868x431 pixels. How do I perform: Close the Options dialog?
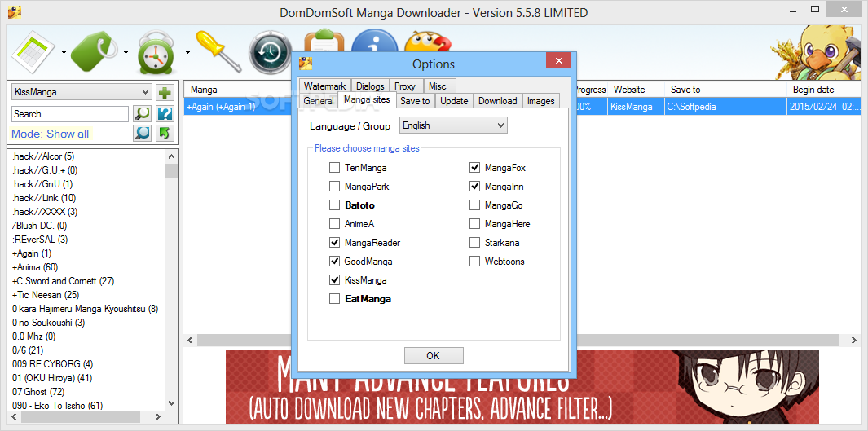tap(558, 60)
